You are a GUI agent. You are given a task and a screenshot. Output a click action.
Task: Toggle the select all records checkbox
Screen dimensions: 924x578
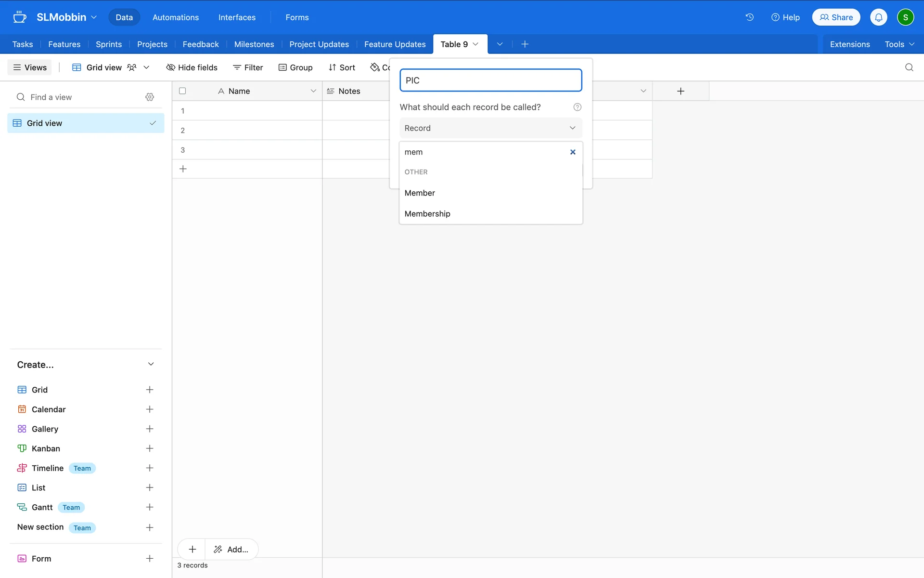click(x=182, y=91)
